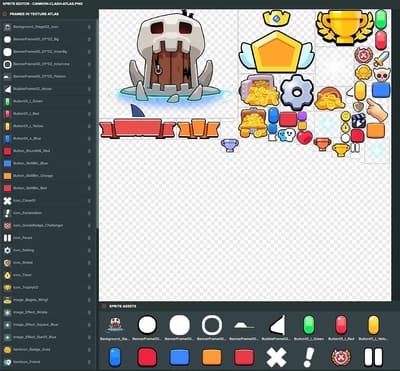The width and height of the screenshot is (400, 371).
Task: Select the white pause bars icon in Sprite Assets
Action: click(373, 357)
